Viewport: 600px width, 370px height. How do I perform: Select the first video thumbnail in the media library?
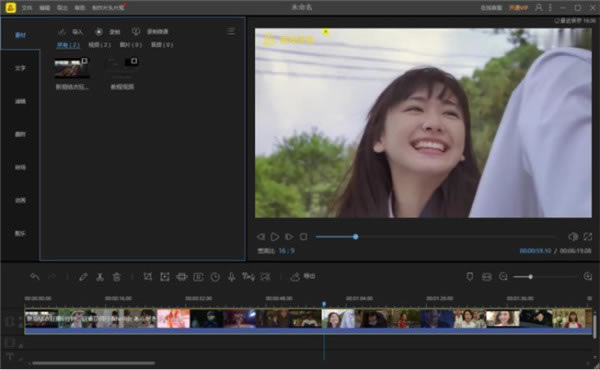(x=72, y=68)
